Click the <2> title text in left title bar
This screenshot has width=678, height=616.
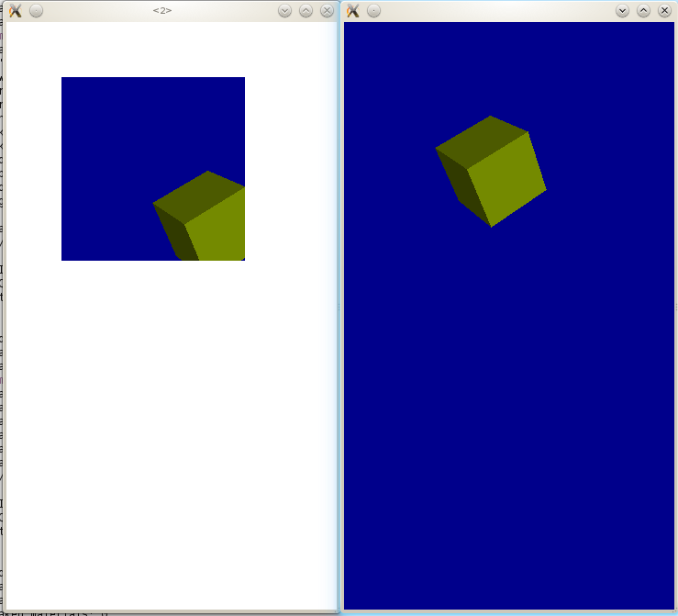[162, 11]
